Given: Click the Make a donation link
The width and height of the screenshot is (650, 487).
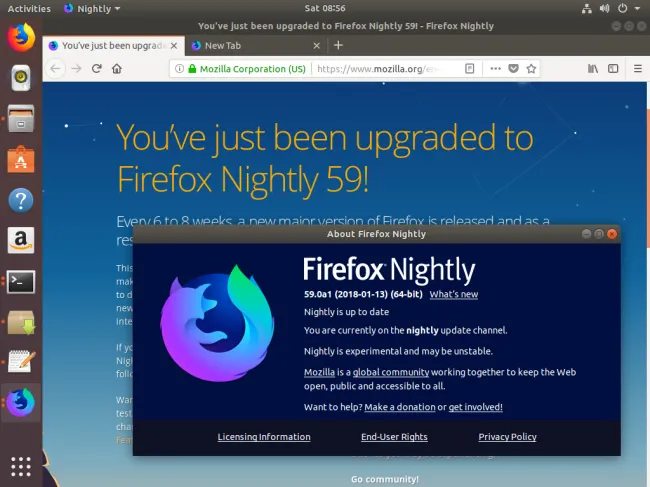Looking at the screenshot, I should (x=400, y=407).
